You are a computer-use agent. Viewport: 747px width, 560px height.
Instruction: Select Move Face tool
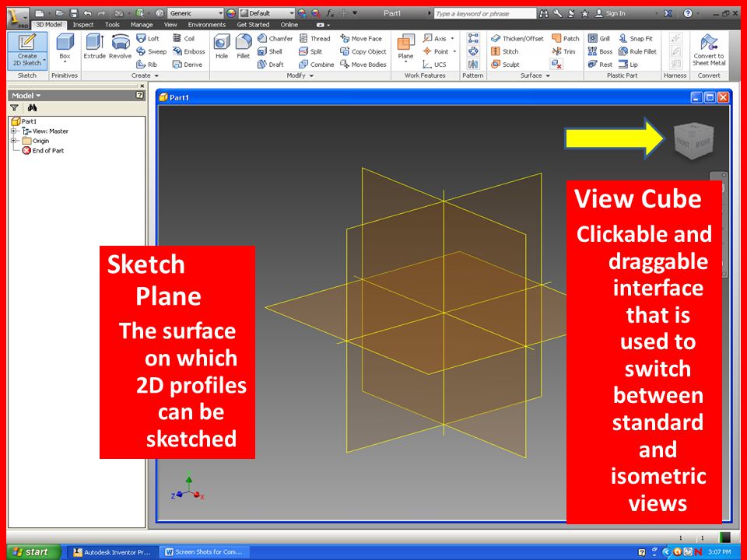click(x=361, y=39)
